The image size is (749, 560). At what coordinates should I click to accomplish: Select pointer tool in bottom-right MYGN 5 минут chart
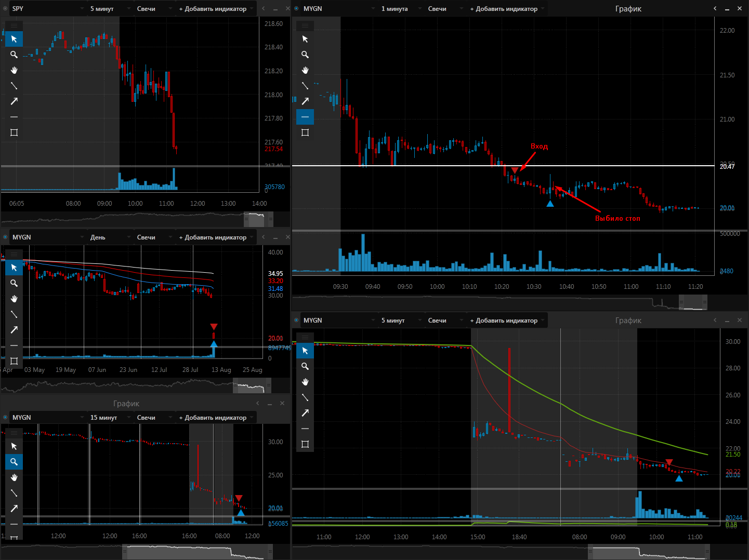click(x=305, y=351)
